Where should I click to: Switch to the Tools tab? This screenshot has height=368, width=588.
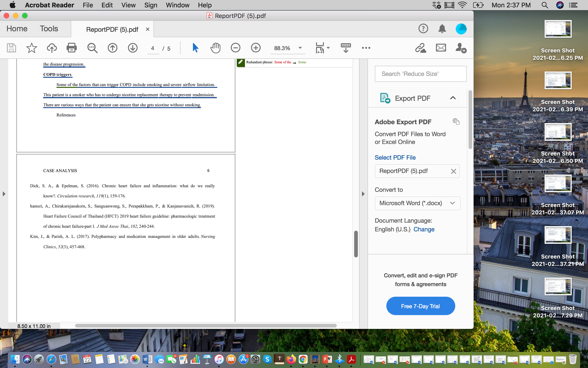[49, 29]
